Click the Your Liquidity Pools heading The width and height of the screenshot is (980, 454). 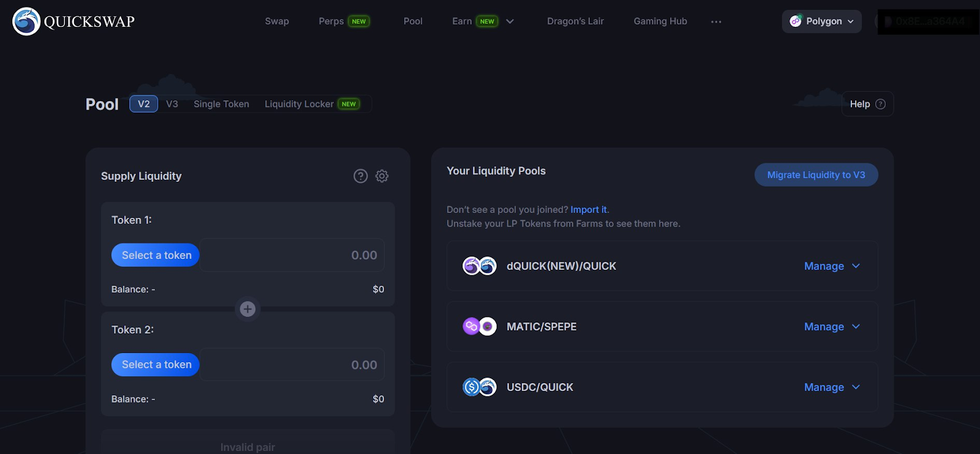point(496,171)
